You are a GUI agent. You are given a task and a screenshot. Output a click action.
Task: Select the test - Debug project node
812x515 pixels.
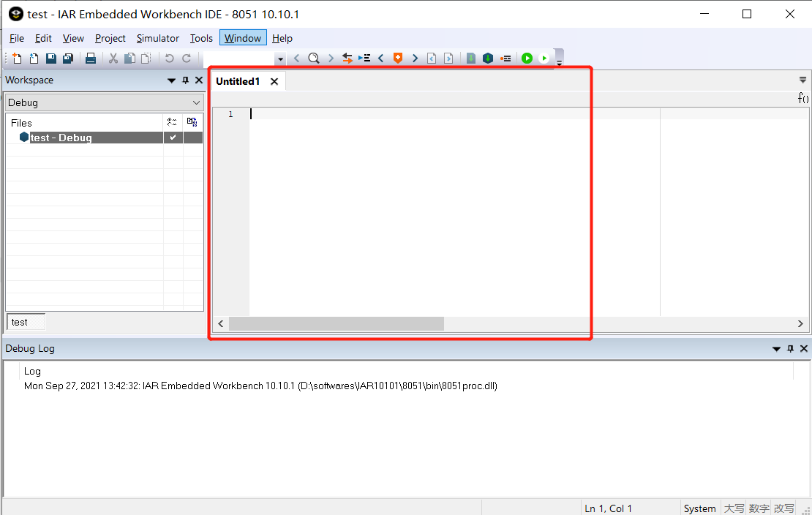tap(61, 138)
